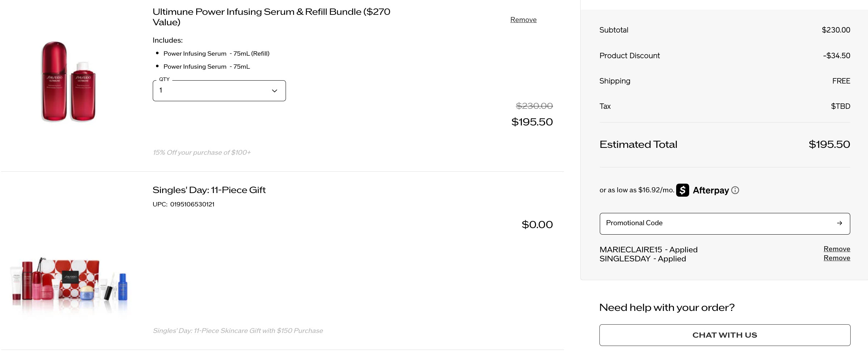Remove the SINGLESDAY promo code

pyautogui.click(x=837, y=258)
